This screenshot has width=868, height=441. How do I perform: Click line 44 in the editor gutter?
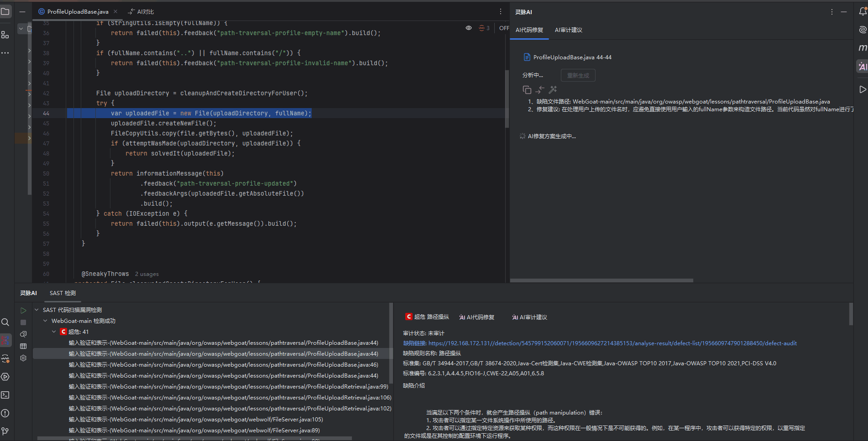[46, 113]
